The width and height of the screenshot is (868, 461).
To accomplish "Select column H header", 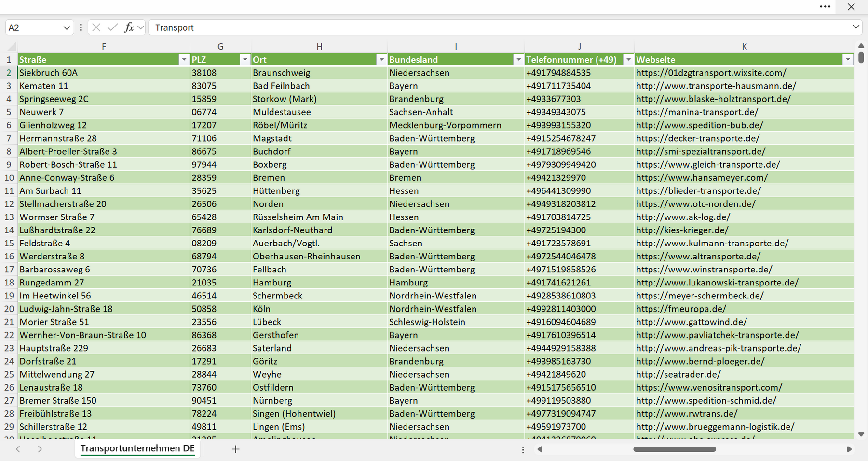I will pyautogui.click(x=319, y=47).
